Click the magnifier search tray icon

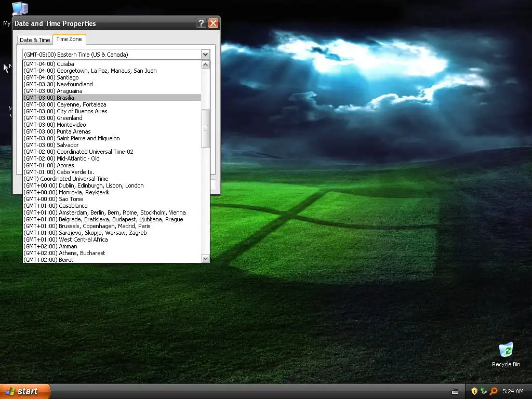pyautogui.click(x=494, y=391)
